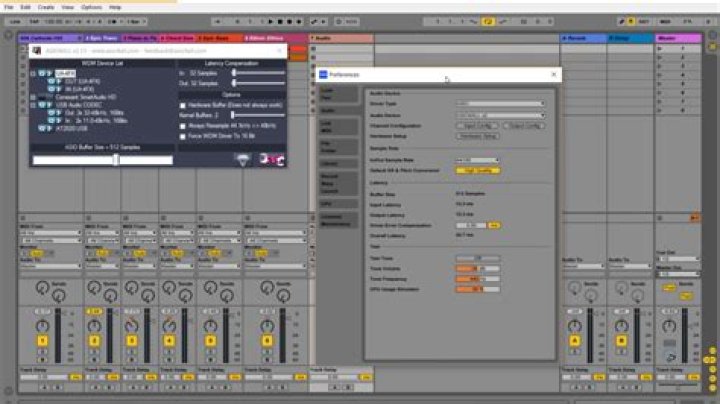Toggle the Draw Mode pencil icon
This screenshot has width=720, height=404.
[621, 22]
